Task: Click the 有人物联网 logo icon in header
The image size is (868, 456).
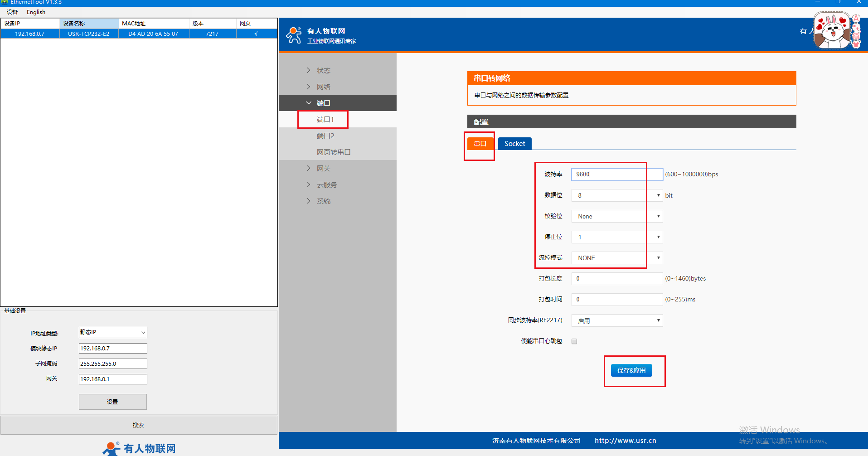Action: tap(294, 35)
